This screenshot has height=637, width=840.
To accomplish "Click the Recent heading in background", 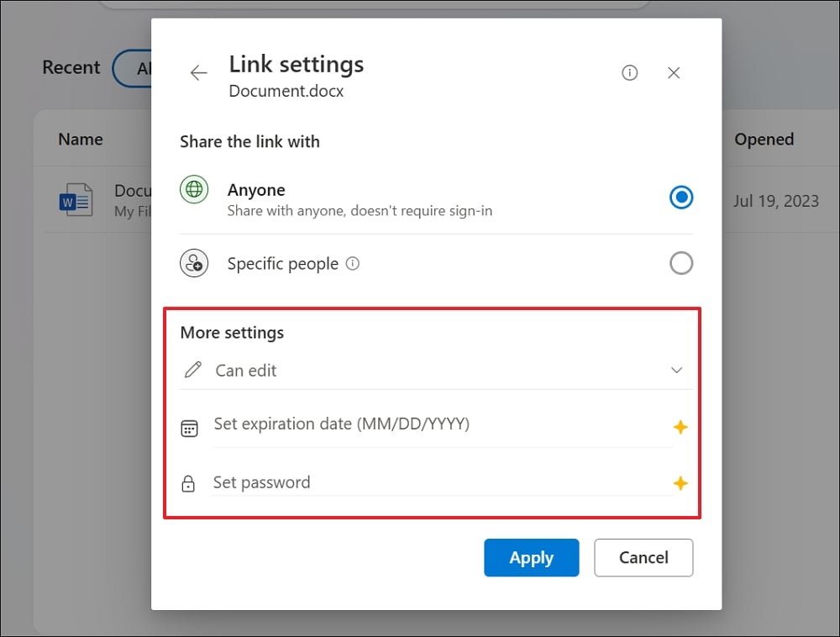I will [71, 67].
